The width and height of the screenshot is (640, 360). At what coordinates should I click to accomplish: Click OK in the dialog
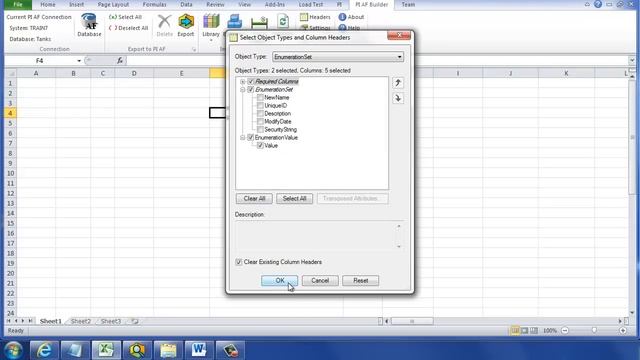click(x=280, y=280)
